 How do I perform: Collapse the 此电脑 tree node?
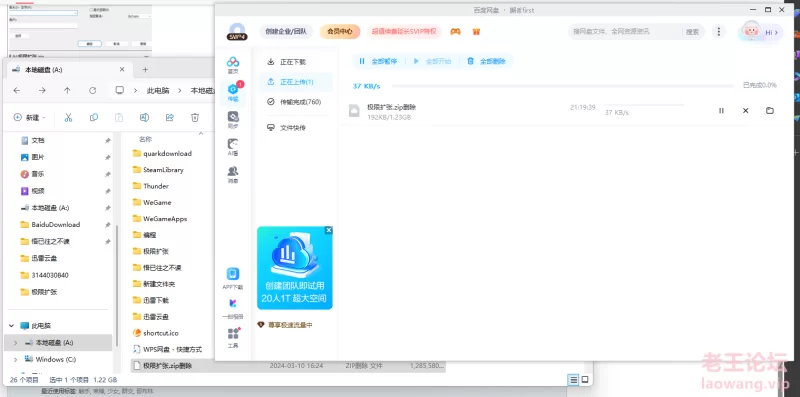(11, 326)
